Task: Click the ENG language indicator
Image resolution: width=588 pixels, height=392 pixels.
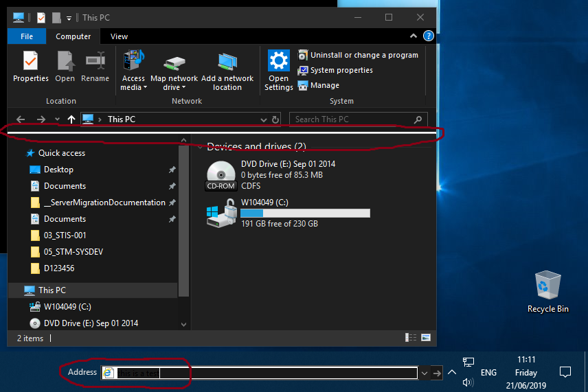Action: 488,373
